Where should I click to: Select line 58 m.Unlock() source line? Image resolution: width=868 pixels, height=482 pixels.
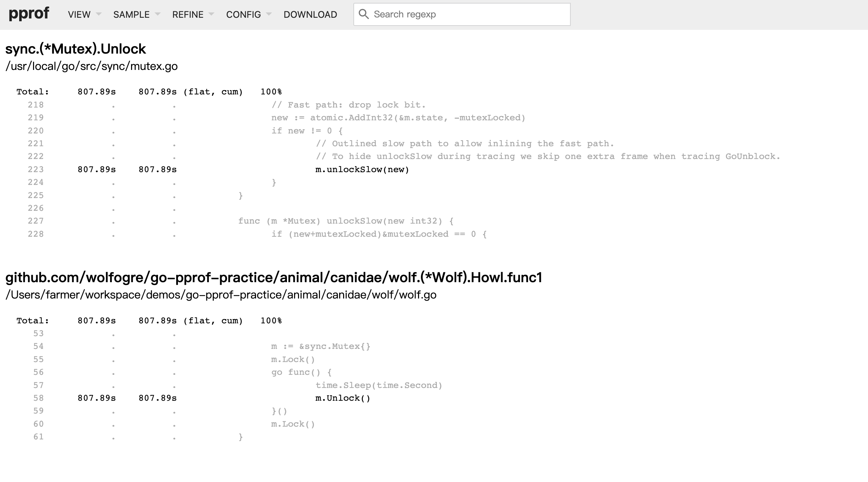click(343, 398)
